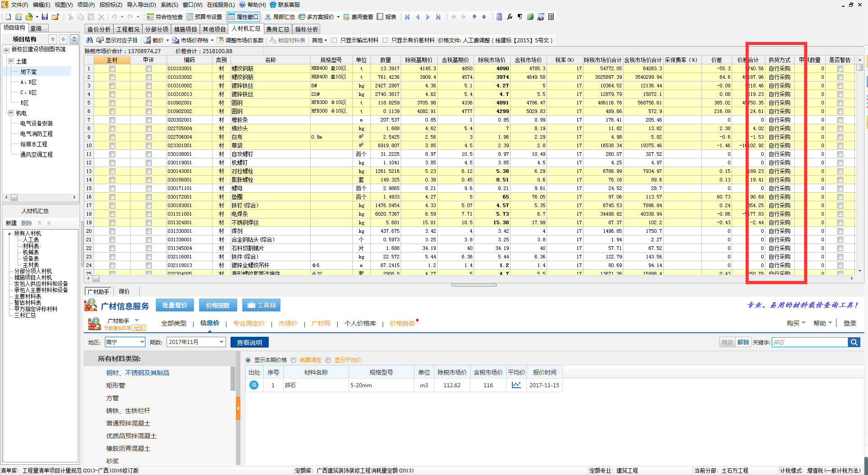The width and height of the screenshot is (868, 475).
Task: Click the 工具箱 button
Action: (262, 305)
